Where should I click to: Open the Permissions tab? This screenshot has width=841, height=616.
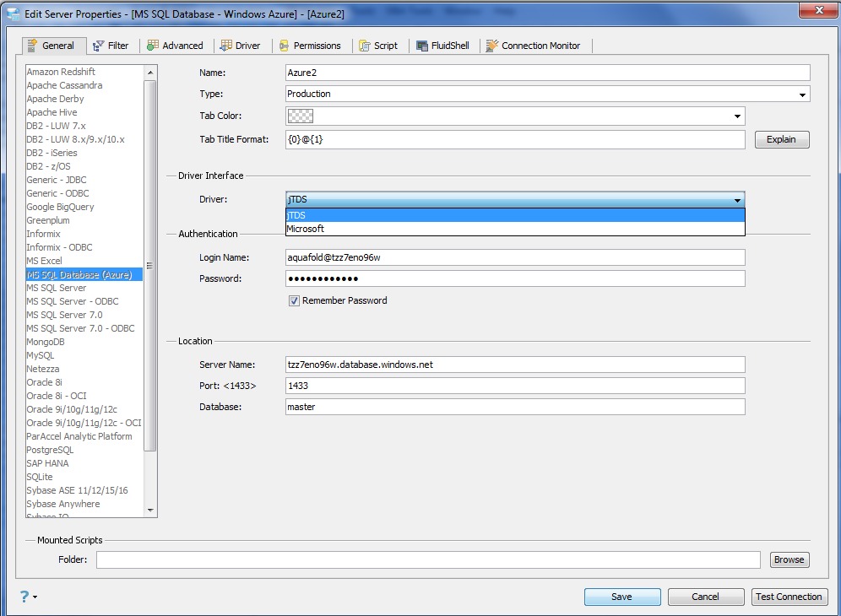point(311,46)
